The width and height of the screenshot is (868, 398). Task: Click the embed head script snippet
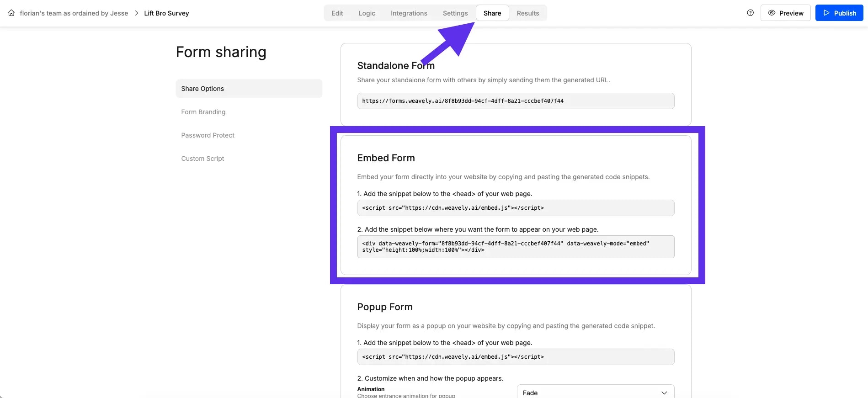516,207
